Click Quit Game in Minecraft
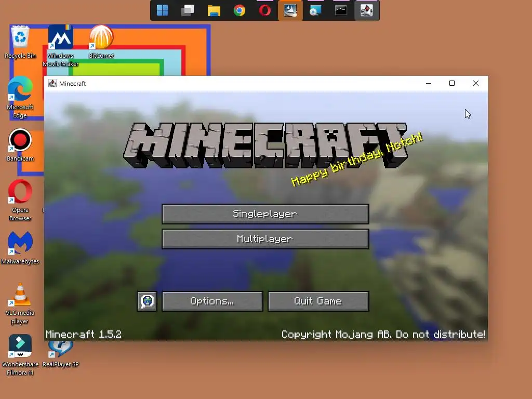 (x=318, y=301)
